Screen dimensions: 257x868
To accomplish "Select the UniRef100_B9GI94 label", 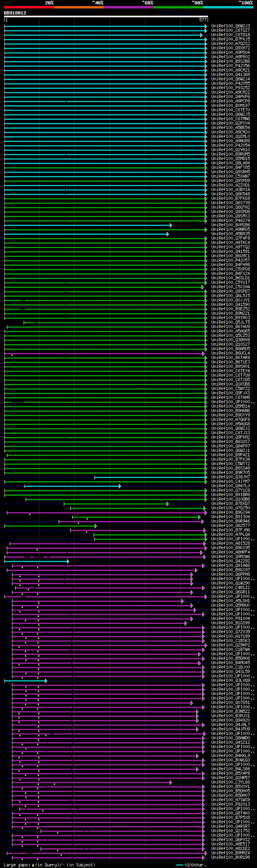I will coord(230,512).
